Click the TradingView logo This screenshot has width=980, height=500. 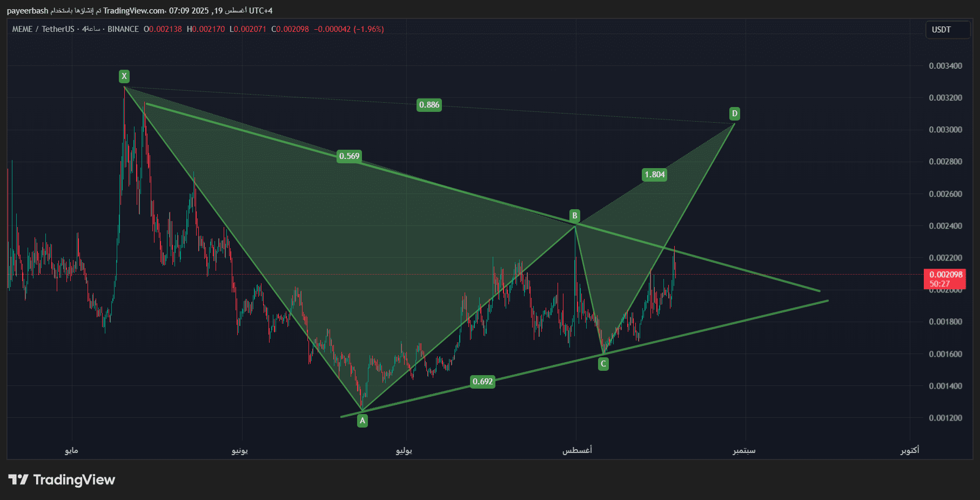click(x=62, y=480)
